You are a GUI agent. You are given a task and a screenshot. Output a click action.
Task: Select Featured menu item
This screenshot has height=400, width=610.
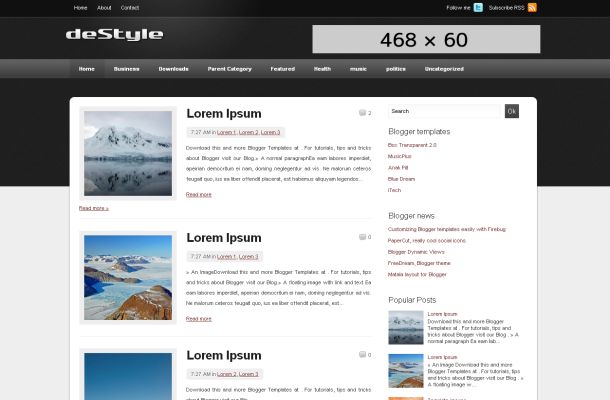pyautogui.click(x=283, y=69)
